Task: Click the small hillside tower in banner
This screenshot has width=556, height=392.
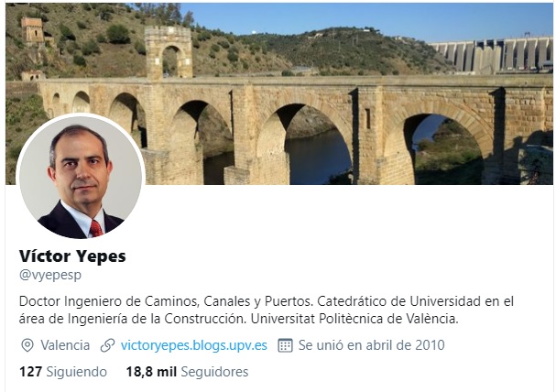Action: 32,30
